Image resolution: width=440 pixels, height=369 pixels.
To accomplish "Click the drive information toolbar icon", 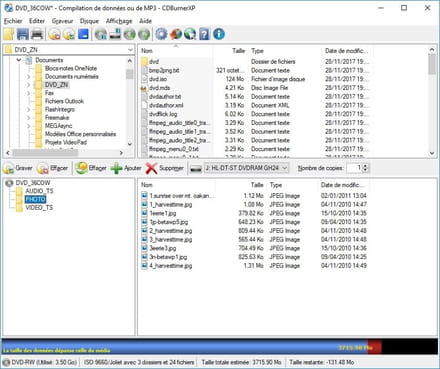I will click(x=115, y=34).
